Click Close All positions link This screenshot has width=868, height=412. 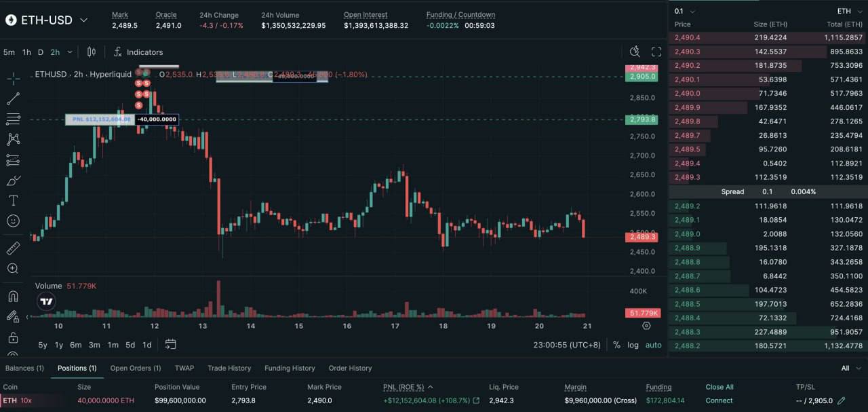719,387
